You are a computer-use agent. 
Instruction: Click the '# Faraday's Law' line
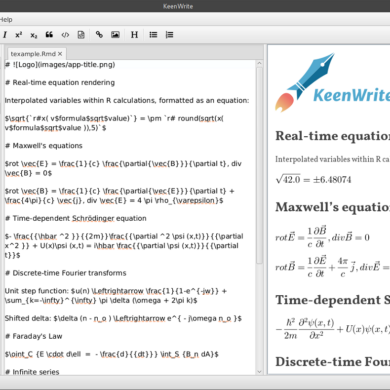[x=34, y=336]
